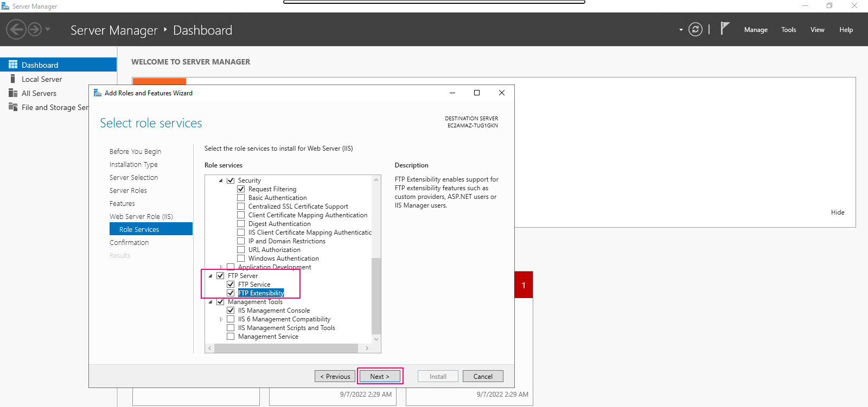Collapse the Security tree node
868x407 pixels.
point(221,180)
